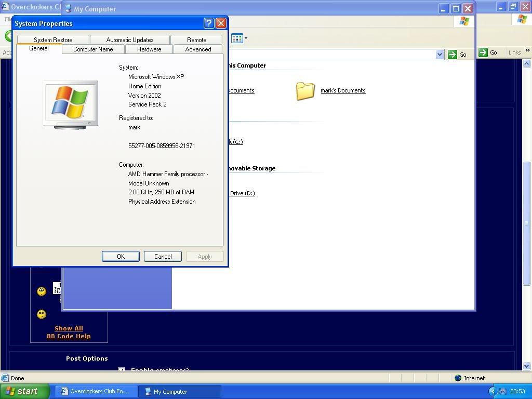This screenshot has height=399, width=532.
Task: Insert the smiley wearing sunglasses
Action: point(42,314)
